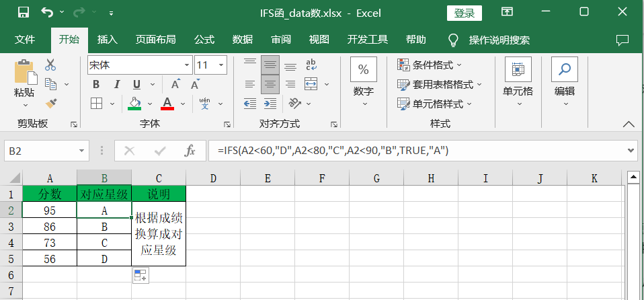Switch to the 插入 ribbon tab
This screenshot has height=300, width=644.
pos(108,40)
